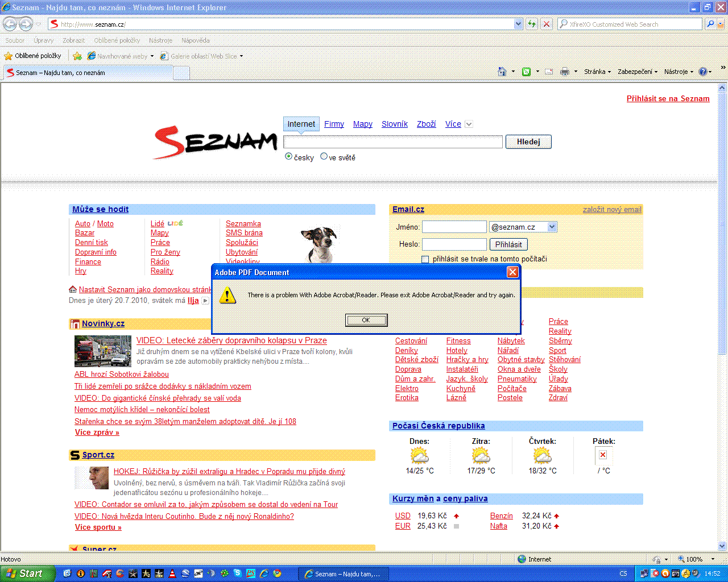728x582 pixels.
Task: Click the vertical scrollbar thumb
Action: pos(722,224)
